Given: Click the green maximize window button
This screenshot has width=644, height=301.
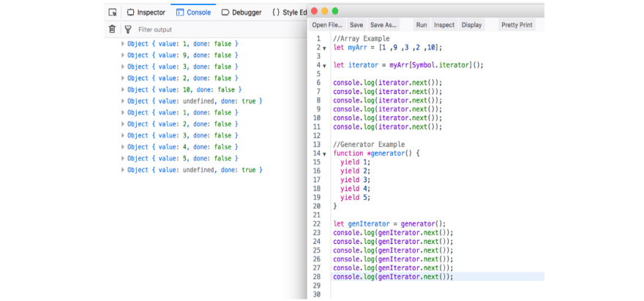Looking at the screenshot, I should (335, 11).
